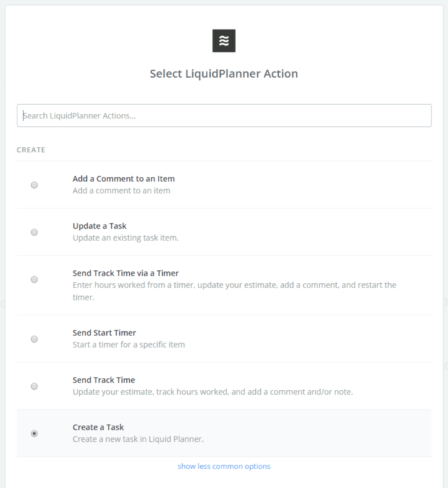Image resolution: width=448 pixels, height=488 pixels.
Task: Choose the Send Track Time via a Timer radio
Action: pyautogui.click(x=34, y=280)
